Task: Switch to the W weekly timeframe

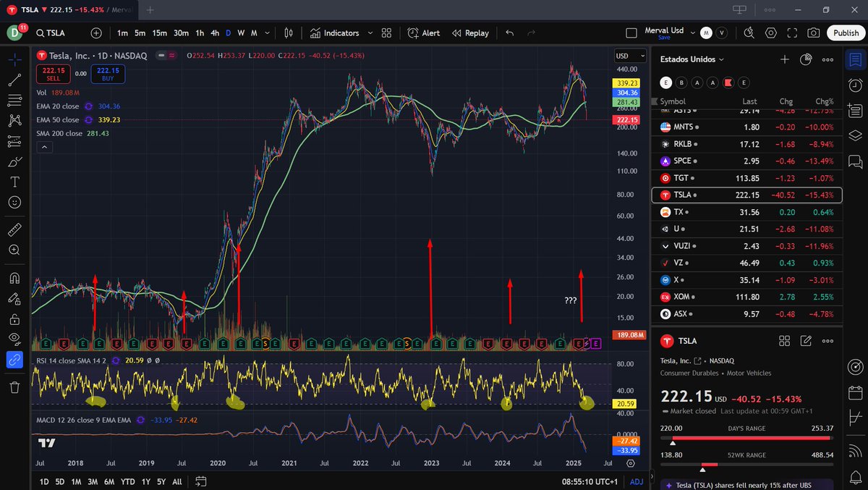Action: coord(241,33)
